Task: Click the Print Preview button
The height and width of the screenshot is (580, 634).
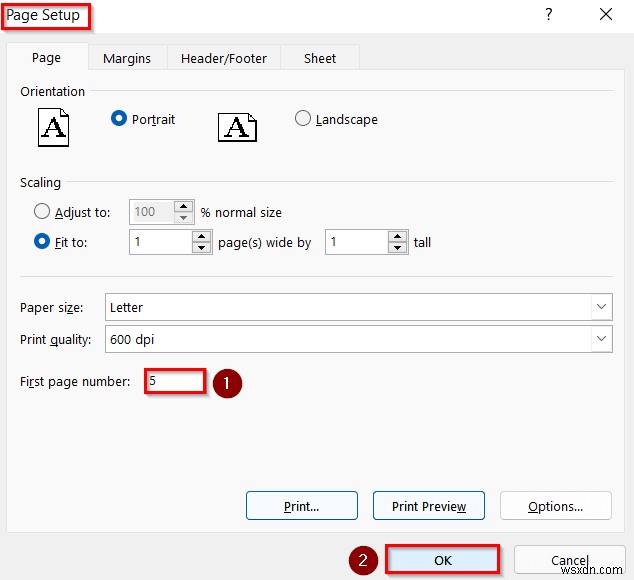Action: (429, 506)
